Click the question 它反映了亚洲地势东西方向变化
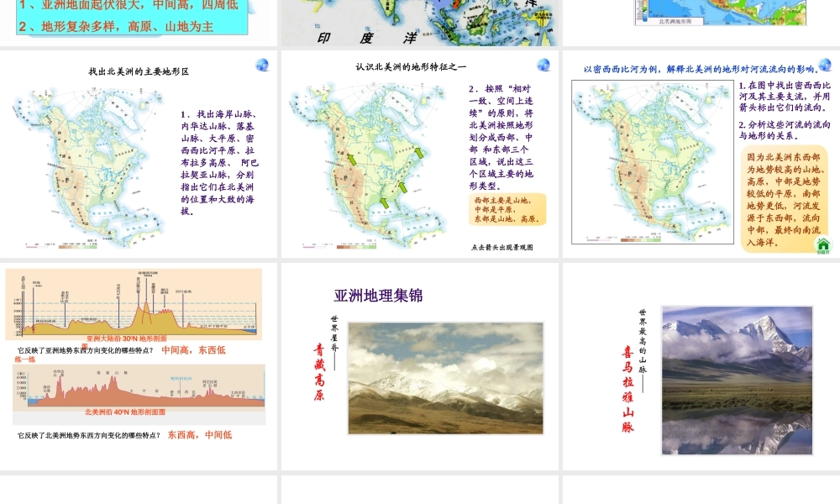Image resolution: width=840 pixels, height=504 pixels. pos(86,350)
